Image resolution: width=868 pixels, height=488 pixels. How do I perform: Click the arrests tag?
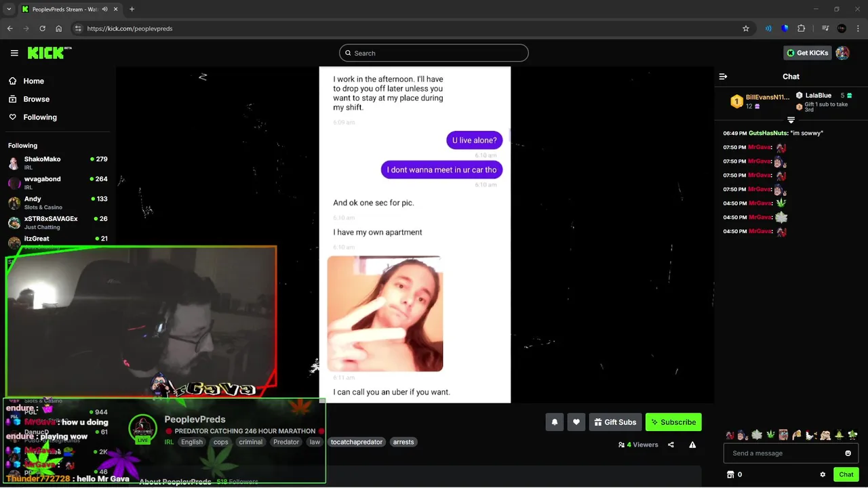pyautogui.click(x=403, y=442)
